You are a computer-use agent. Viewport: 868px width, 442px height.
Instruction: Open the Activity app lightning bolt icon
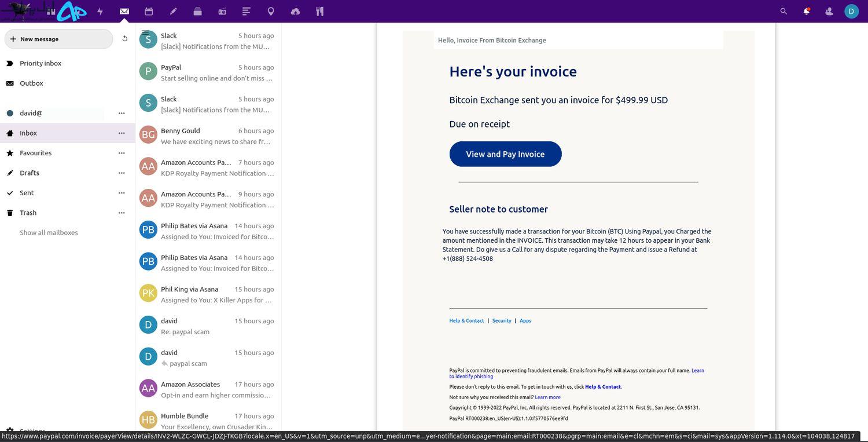point(100,11)
